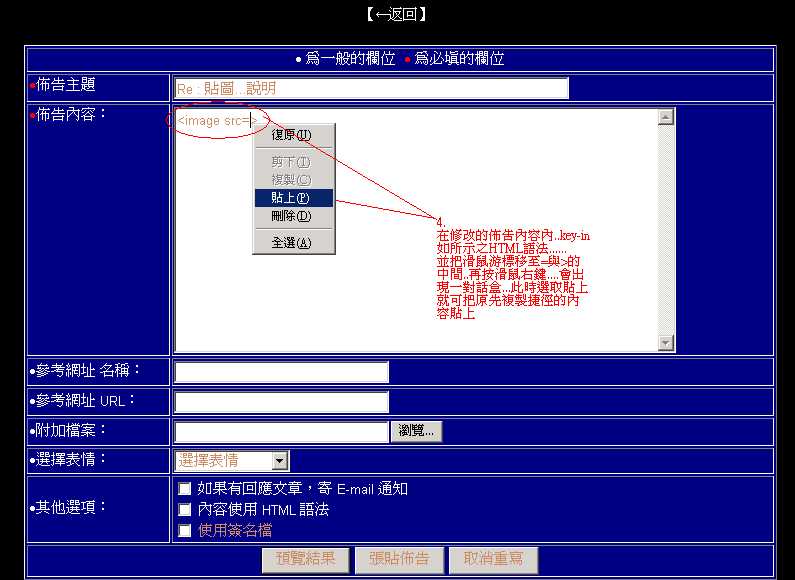Click the textarea scroll up arrow
Viewport: 795px width, 580px height.
[666, 117]
